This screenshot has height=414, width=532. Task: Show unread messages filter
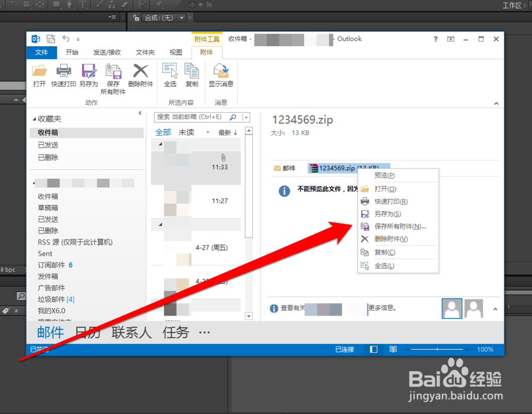point(186,133)
